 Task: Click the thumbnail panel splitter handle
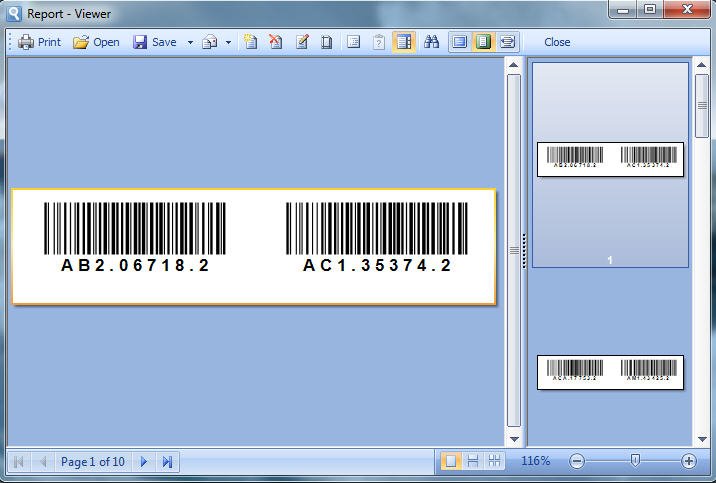coord(524,251)
